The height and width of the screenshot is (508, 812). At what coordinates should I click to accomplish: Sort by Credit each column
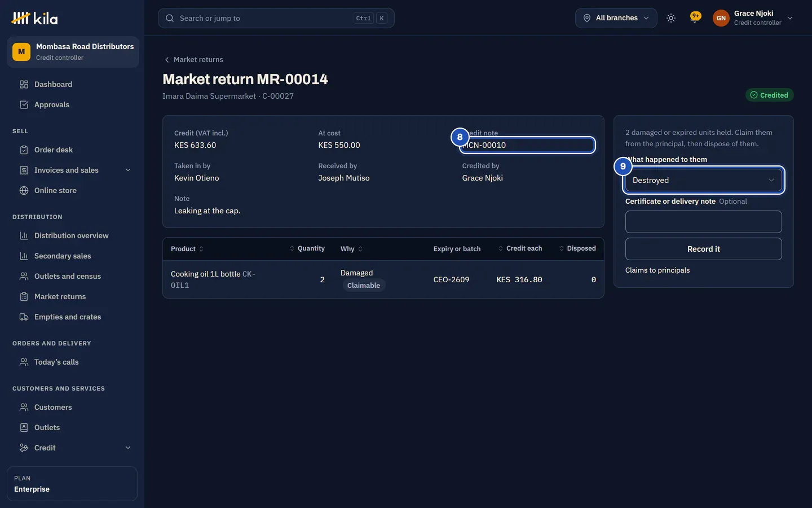[520, 248]
